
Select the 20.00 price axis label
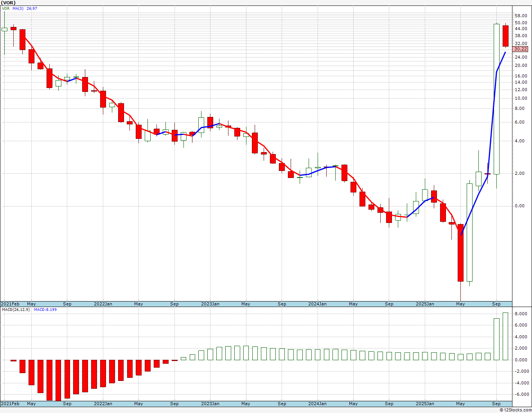coord(521,66)
